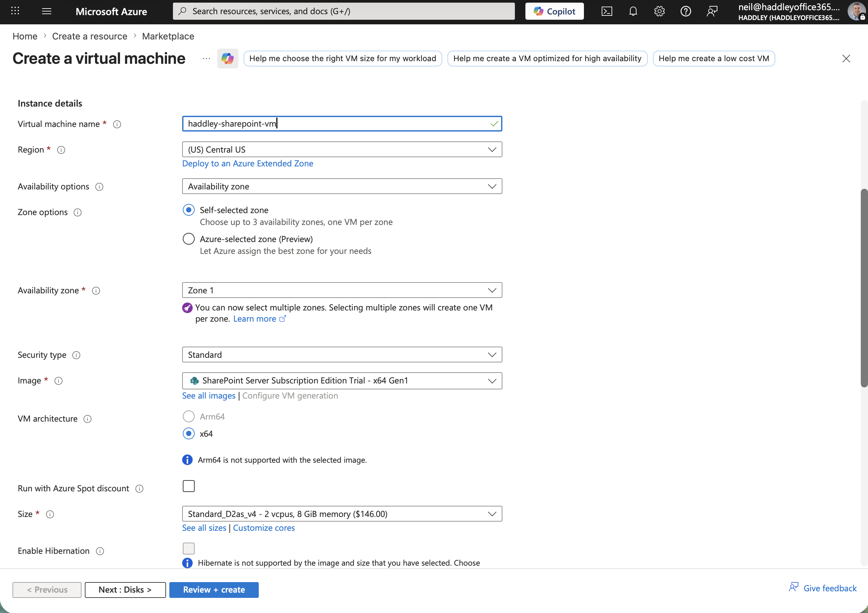Show info tooltip for Enable Hibernation
The image size is (868, 613).
[100, 552]
